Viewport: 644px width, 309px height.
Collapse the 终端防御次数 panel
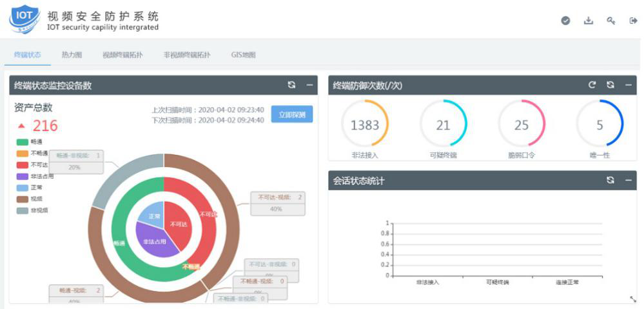pos(628,85)
